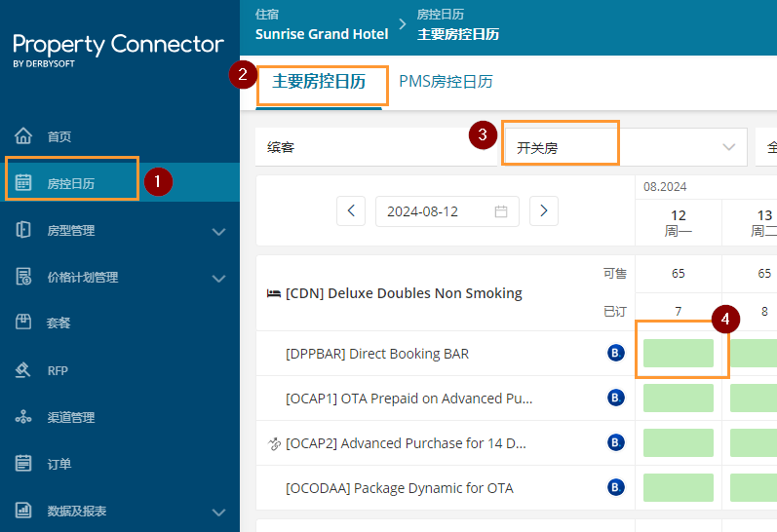Open the 缤客 channel selector
This screenshot has height=532, width=777.
[x=376, y=147]
